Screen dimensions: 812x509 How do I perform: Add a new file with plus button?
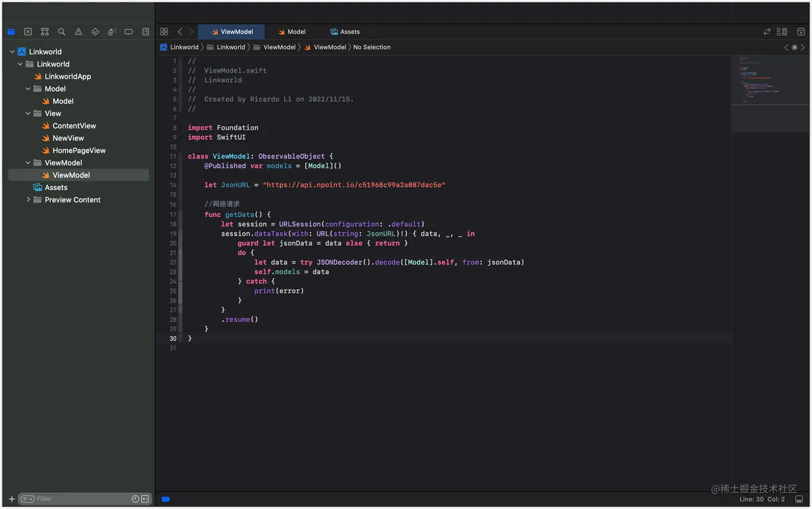pos(12,499)
